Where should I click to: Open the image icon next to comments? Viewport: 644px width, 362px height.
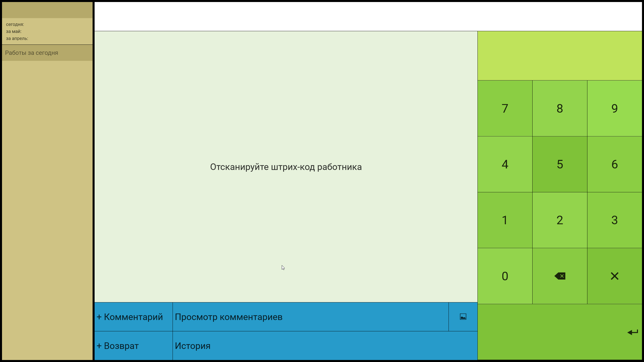[463, 317]
